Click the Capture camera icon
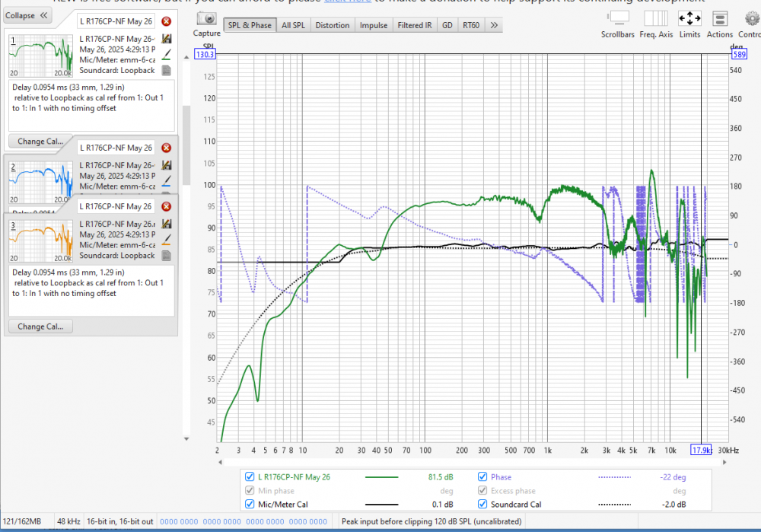 (205, 19)
